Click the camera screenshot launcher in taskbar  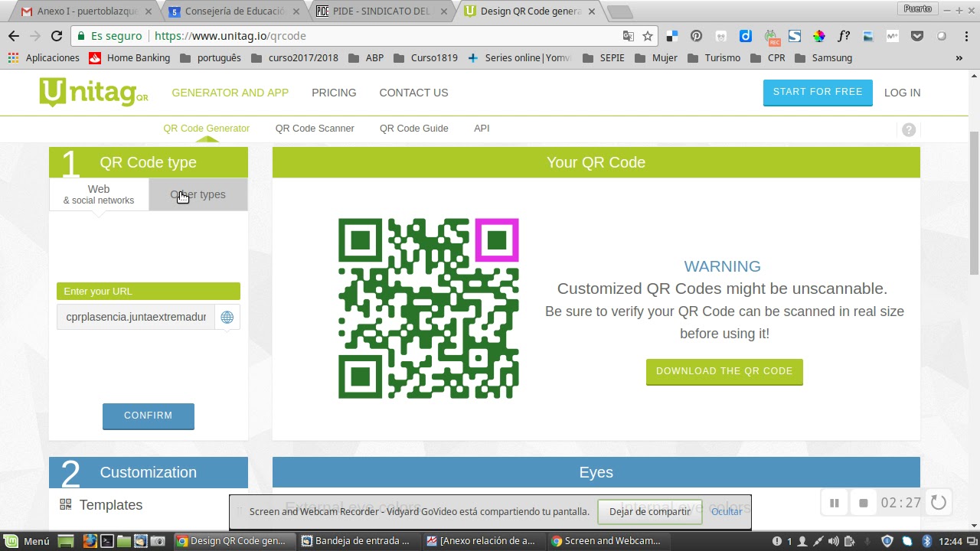158,541
